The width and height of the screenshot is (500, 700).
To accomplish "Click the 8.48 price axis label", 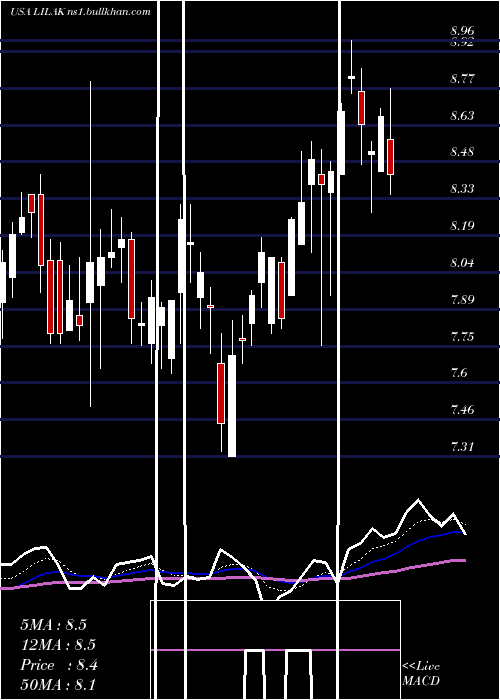I will pyautogui.click(x=462, y=152).
